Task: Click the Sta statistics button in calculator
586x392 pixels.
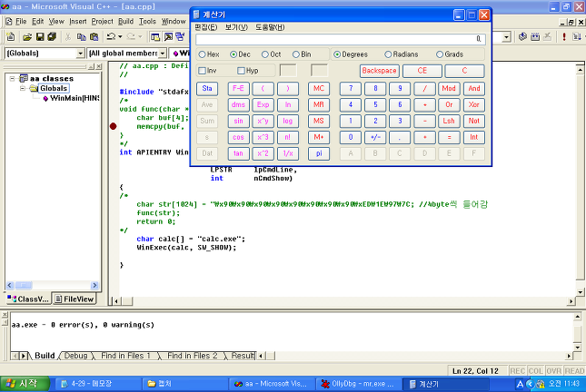Action: 207,89
